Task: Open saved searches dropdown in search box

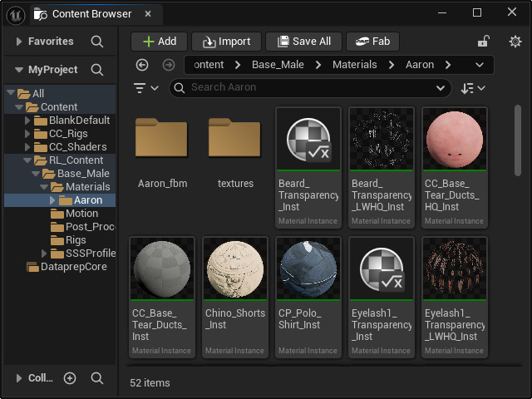Action: coord(441,88)
